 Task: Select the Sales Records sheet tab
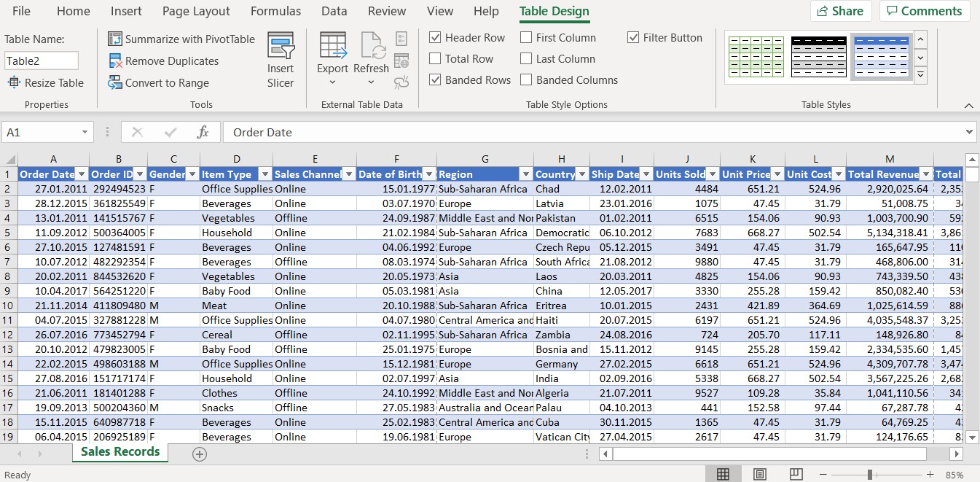coord(120,452)
